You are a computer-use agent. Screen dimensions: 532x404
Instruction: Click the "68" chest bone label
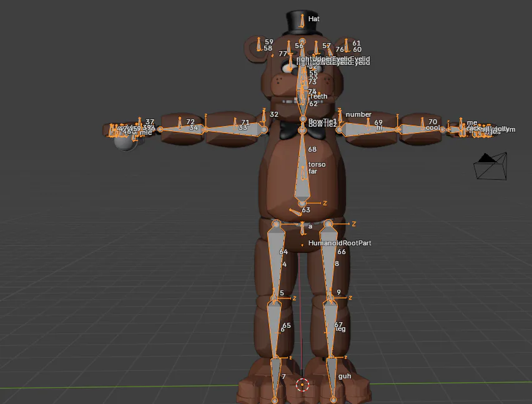point(312,149)
